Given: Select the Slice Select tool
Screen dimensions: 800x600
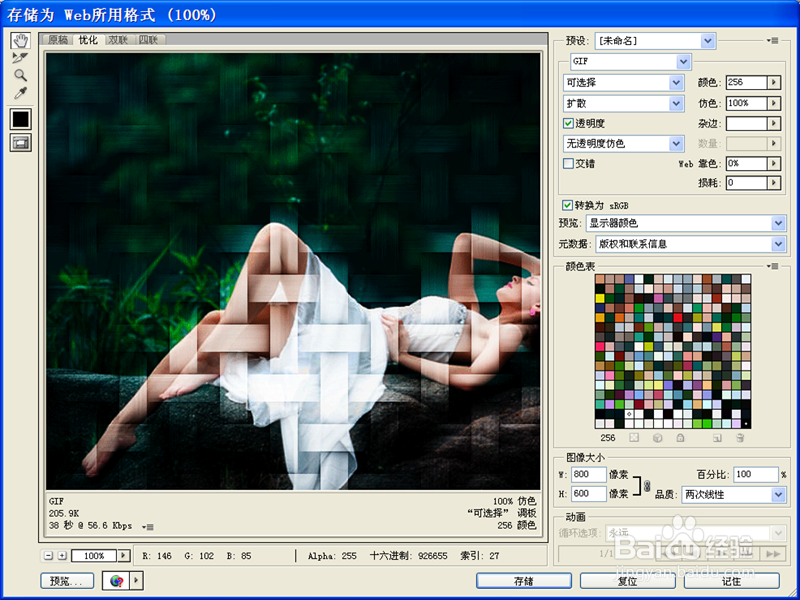Looking at the screenshot, I should click(x=20, y=58).
